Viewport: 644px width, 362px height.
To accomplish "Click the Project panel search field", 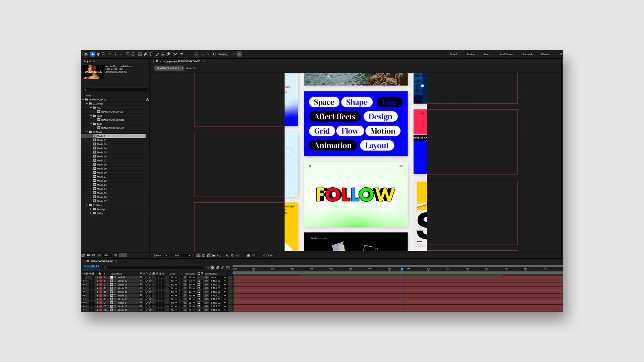I will coord(115,89).
